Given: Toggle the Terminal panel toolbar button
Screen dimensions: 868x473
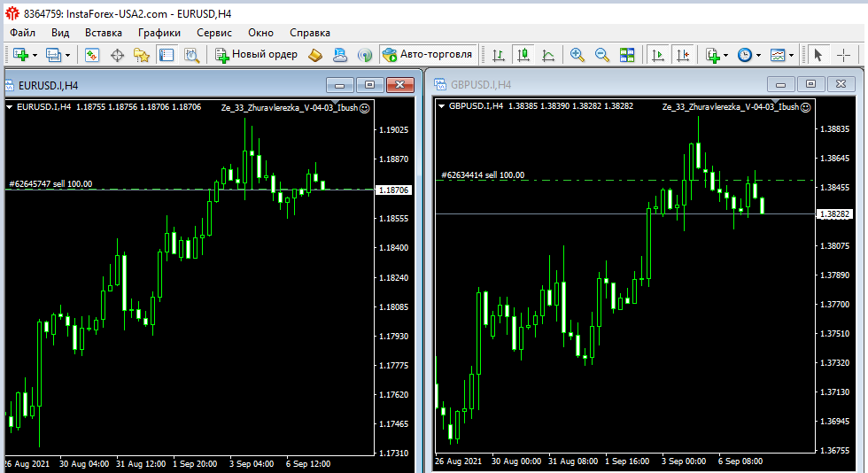Looking at the screenshot, I should 167,55.
